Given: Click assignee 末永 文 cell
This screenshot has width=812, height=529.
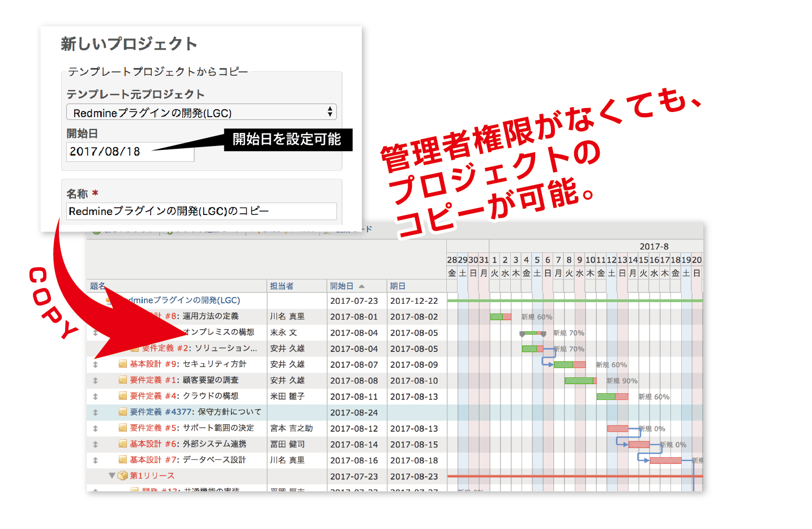Looking at the screenshot, I should click(x=284, y=333).
